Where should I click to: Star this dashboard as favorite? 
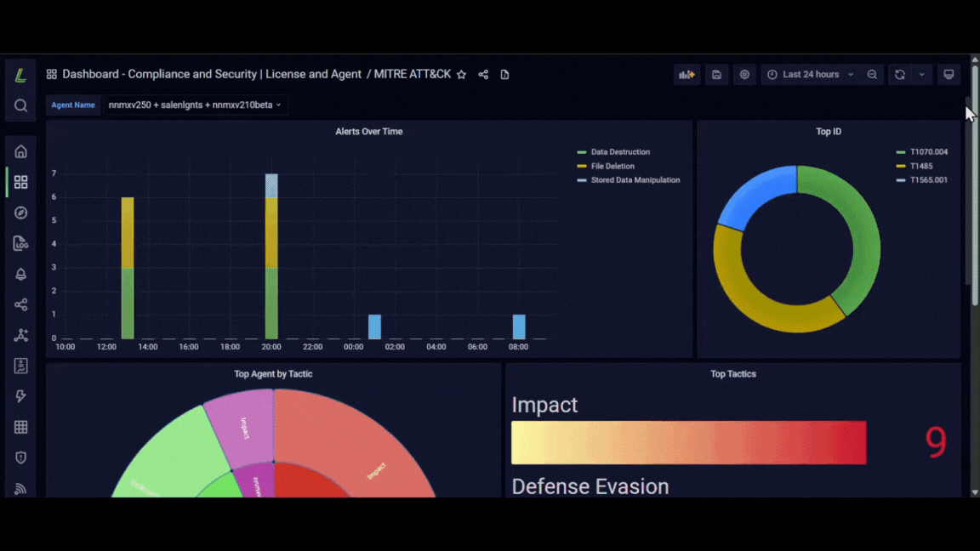461,74
